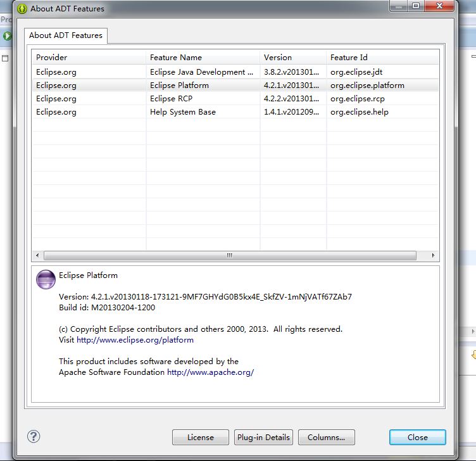Click the org.eclipse.platform feature id
The image size is (476, 461).
click(367, 85)
